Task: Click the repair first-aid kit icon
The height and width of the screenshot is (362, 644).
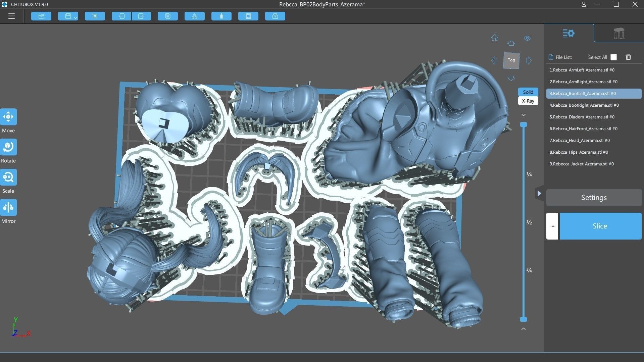Action: 275,16
